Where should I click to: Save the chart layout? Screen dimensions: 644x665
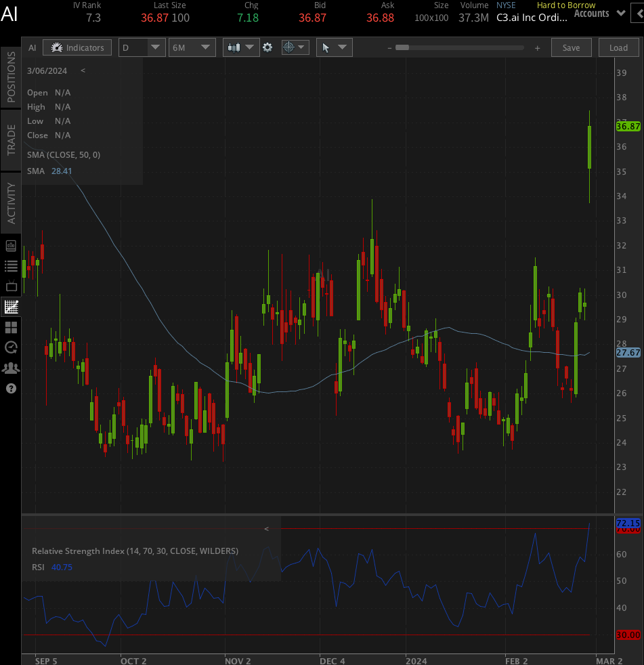coord(571,47)
